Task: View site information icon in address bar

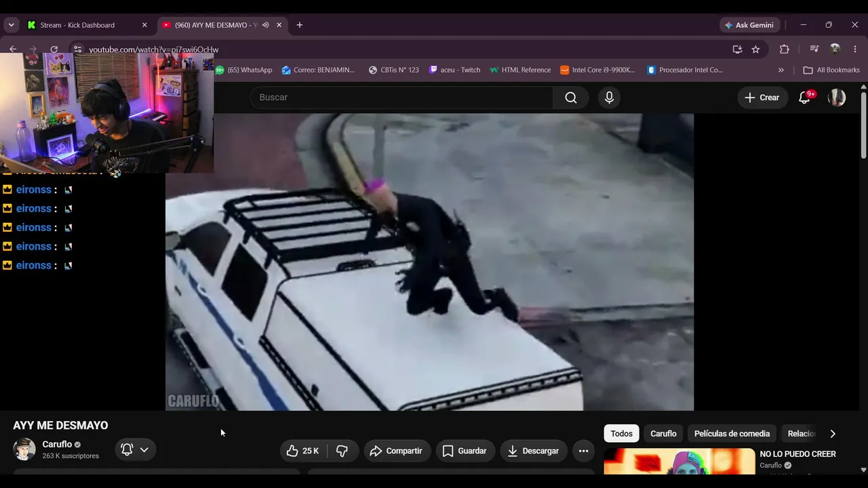Action: [77, 49]
